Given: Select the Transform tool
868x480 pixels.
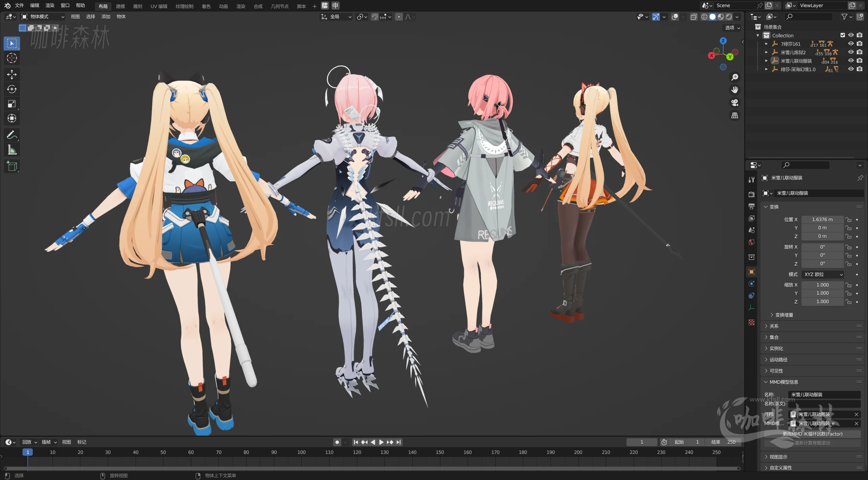Looking at the screenshot, I should click(12, 119).
